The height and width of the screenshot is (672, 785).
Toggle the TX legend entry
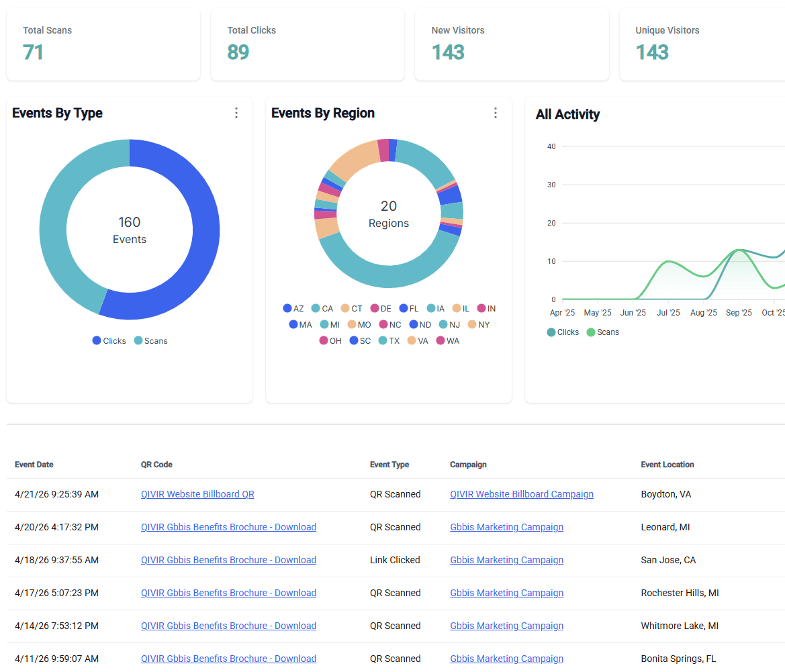click(389, 340)
